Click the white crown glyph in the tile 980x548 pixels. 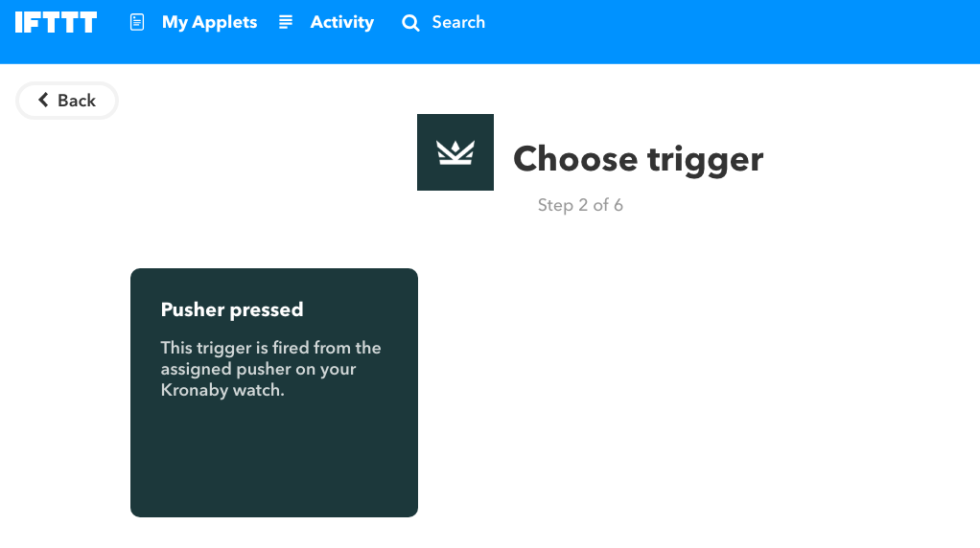tap(455, 153)
